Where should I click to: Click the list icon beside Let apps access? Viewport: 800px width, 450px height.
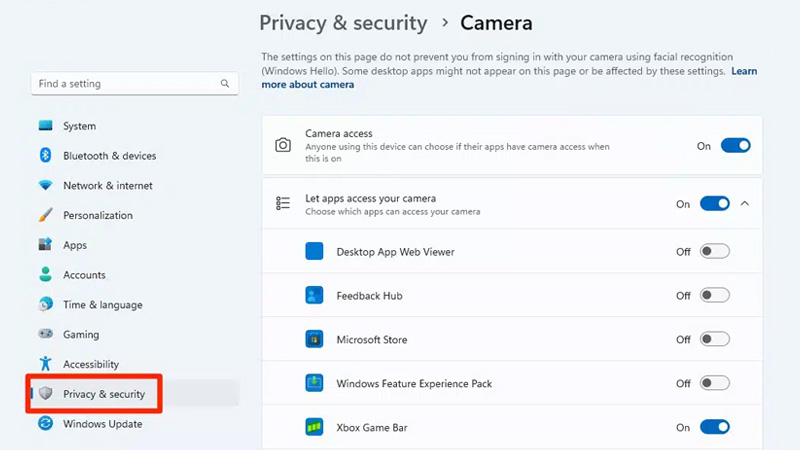pos(283,203)
